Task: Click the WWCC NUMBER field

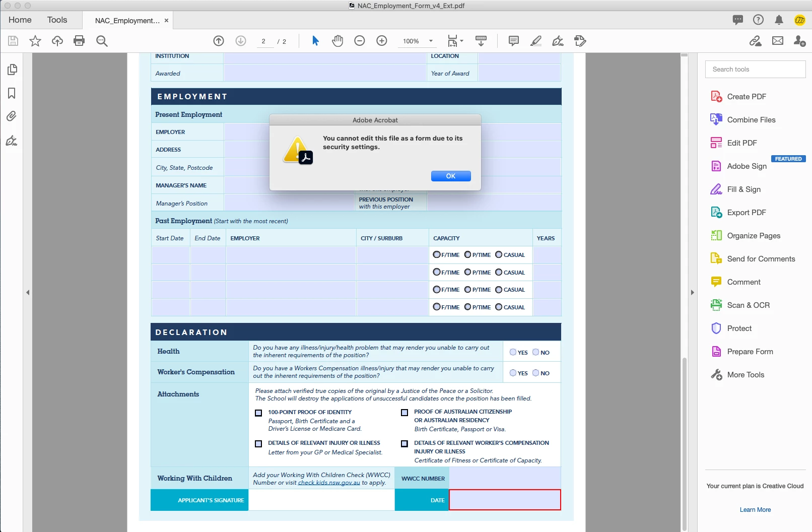Action: tap(505, 478)
